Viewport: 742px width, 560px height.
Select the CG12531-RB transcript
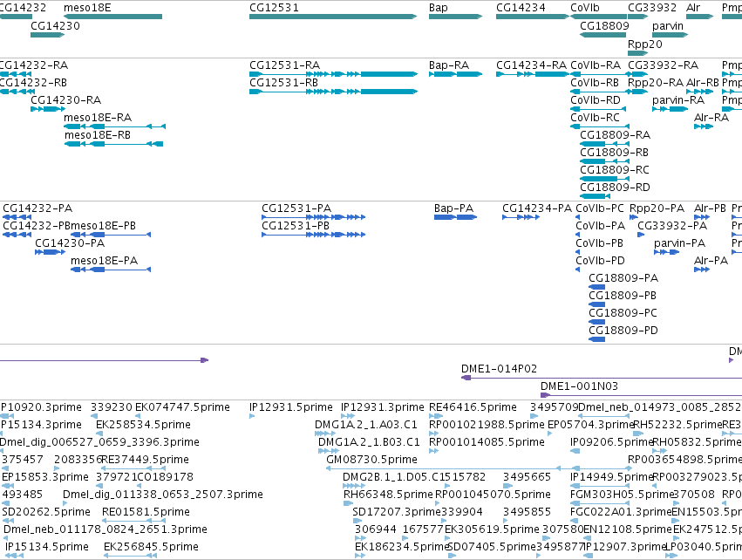point(333,92)
